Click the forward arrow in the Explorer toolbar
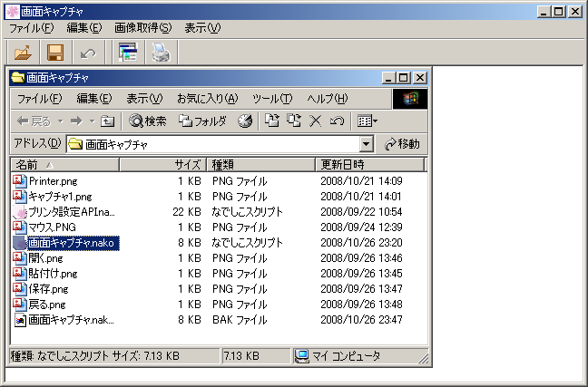 coord(77,121)
